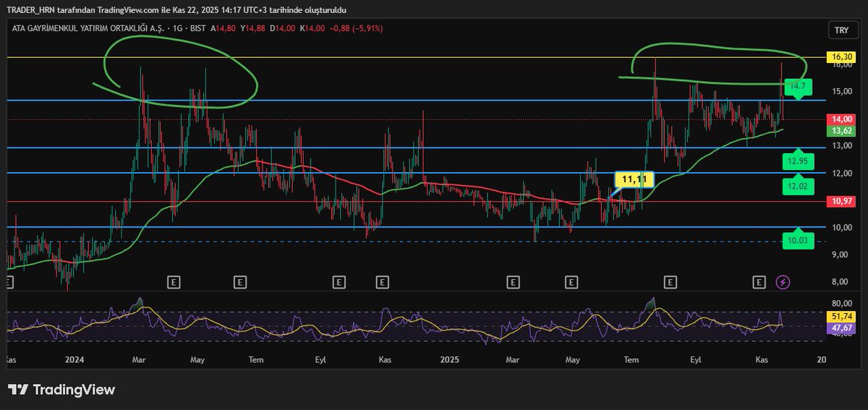Image resolution: width=868 pixels, height=410 pixels.
Task: Click the 80,00 RSI scale label
Action: click(841, 304)
